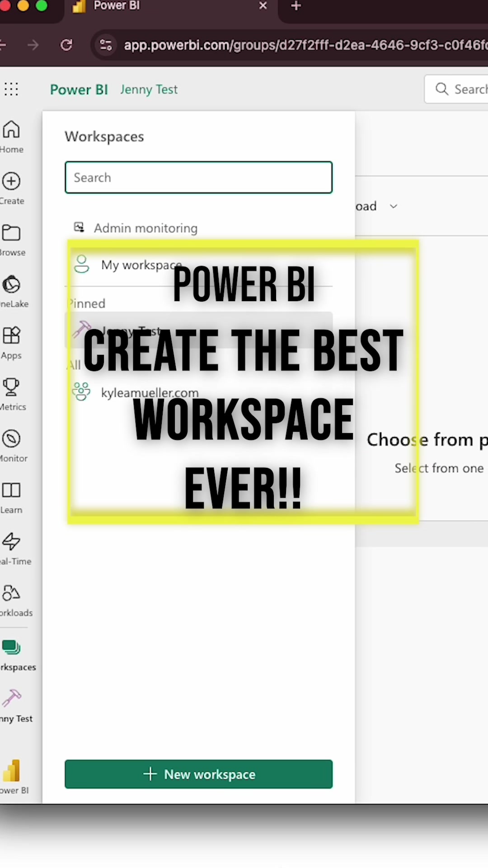Open the app launcher dots grid
Image resolution: width=488 pixels, height=868 pixels.
click(x=11, y=89)
